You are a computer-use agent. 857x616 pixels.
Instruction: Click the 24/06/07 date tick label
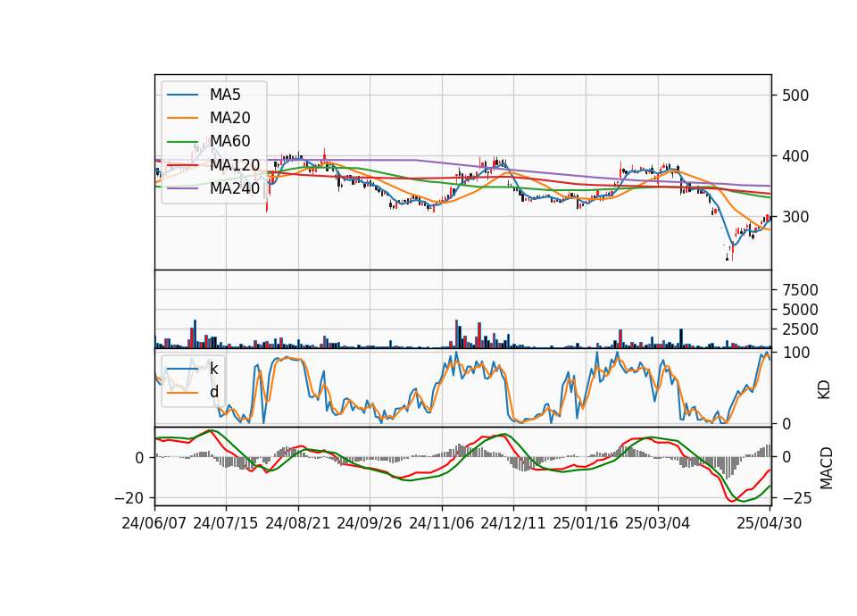(x=154, y=523)
